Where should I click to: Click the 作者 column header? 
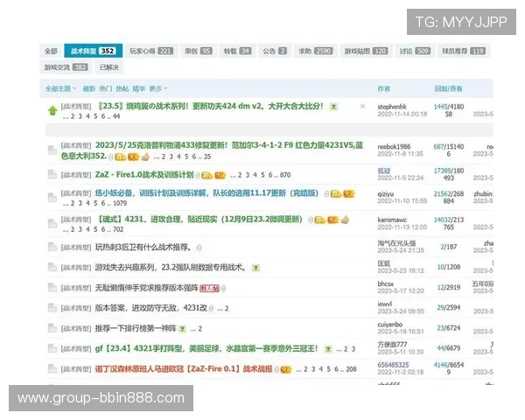click(x=384, y=88)
